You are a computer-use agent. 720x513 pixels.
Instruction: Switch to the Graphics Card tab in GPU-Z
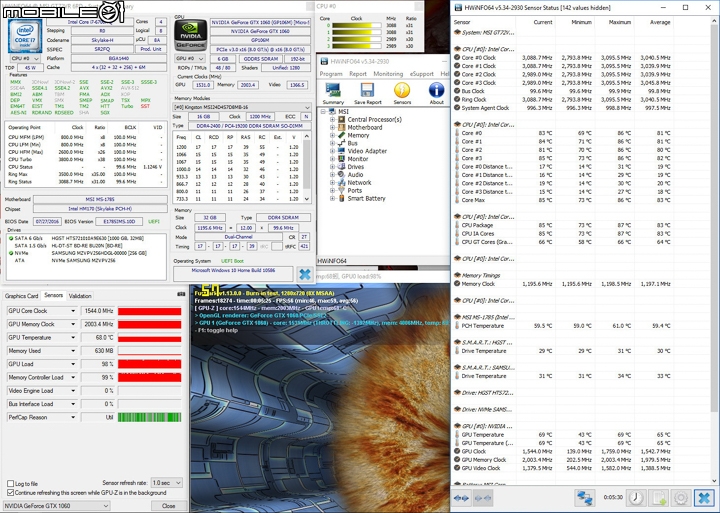click(22, 296)
